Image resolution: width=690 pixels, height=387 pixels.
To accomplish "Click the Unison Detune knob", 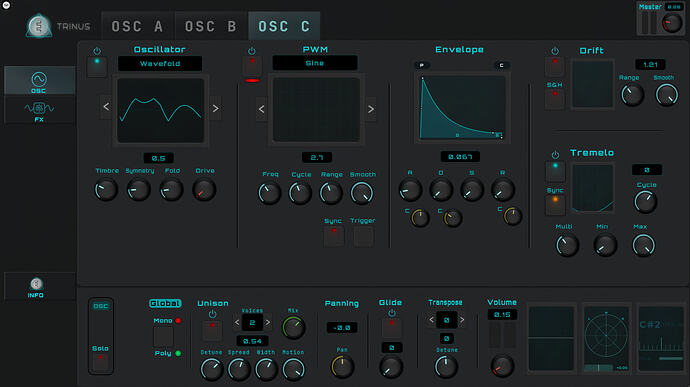I will coord(212,369).
